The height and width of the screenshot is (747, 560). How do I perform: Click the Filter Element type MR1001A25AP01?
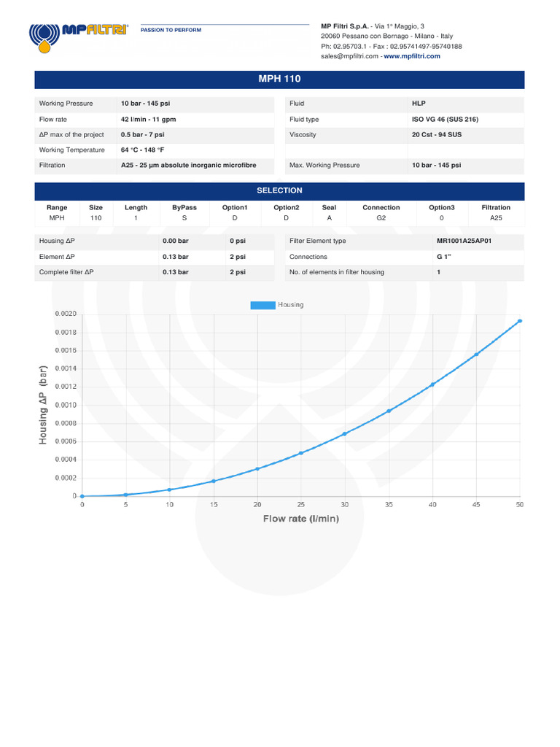click(464, 241)
